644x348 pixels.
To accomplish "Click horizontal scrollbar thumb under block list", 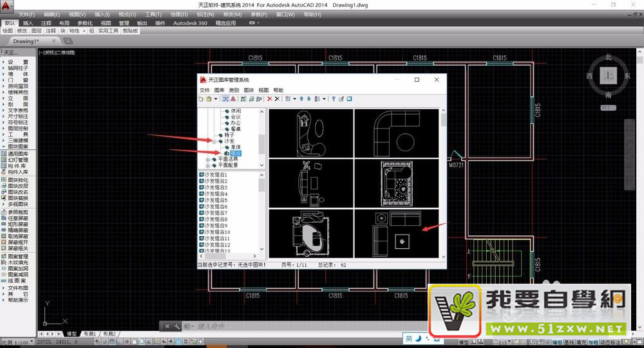I will 215,256.
